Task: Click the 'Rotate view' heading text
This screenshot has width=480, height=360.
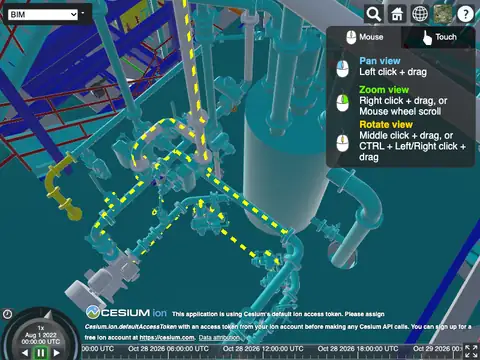Action: (386, 125)
